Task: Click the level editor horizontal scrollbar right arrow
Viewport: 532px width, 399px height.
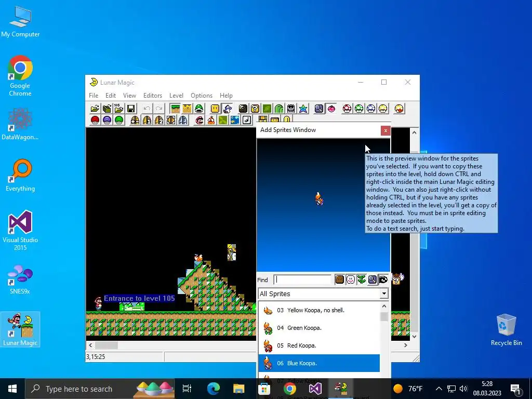Action: click(x=405, y=345)
